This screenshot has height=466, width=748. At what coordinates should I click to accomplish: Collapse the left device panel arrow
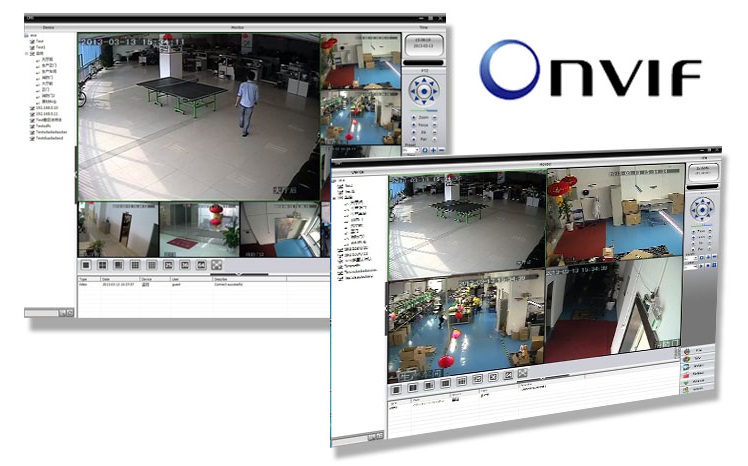76,172
